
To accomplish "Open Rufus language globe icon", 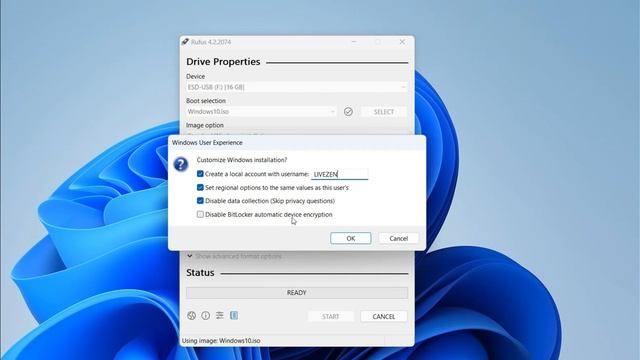I will coord(191,316).
